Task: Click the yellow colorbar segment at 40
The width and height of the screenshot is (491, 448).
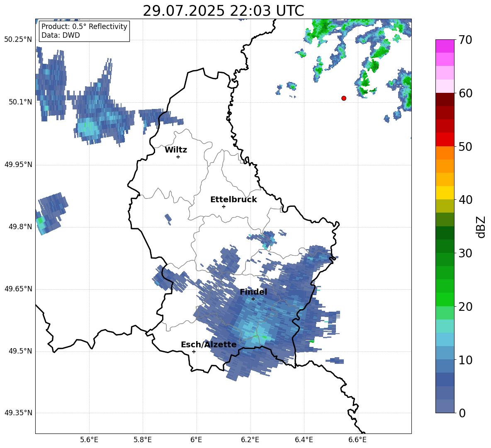Action: point(445,193)
